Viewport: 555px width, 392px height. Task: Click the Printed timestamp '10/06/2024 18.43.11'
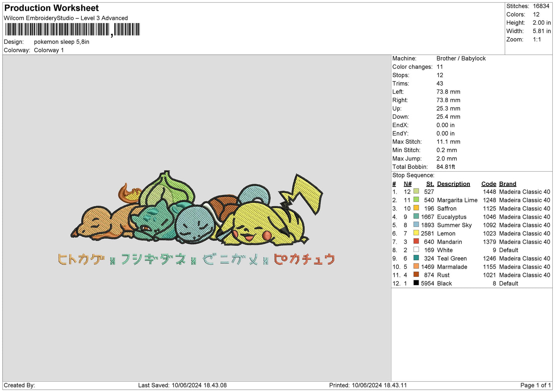pos(379,385)
